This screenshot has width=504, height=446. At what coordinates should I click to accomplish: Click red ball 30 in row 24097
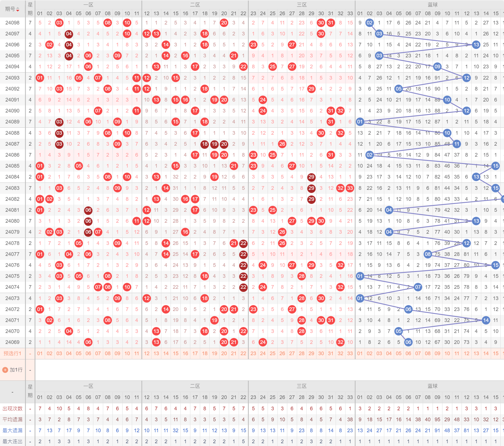pos(321,34)
